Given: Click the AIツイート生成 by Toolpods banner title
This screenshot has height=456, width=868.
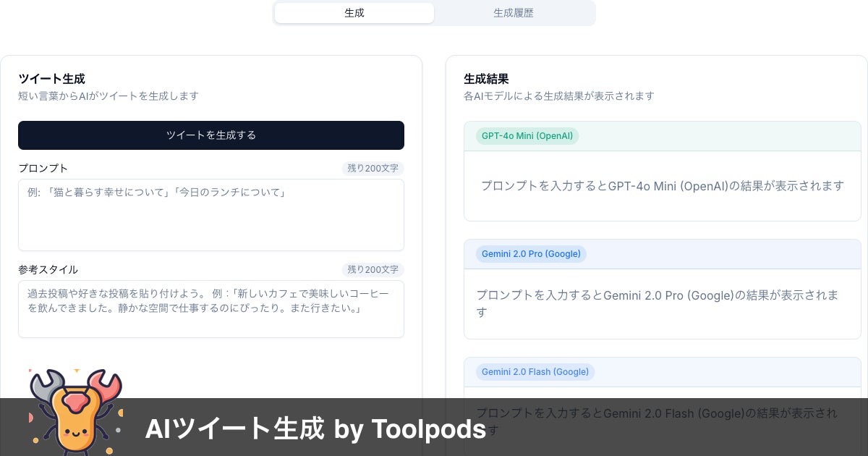Looking at the screenshot, I should click(x=315, y=429).
